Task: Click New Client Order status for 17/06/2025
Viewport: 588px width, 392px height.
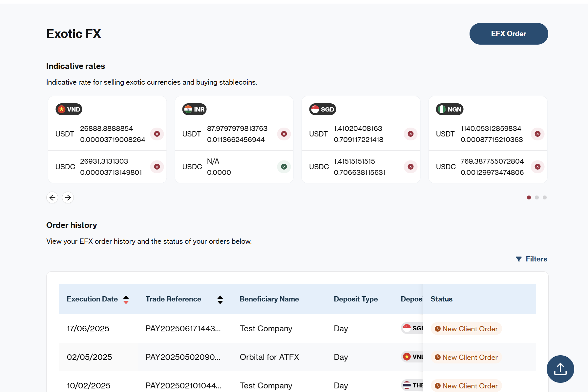Action: click(x=466, y=329)
